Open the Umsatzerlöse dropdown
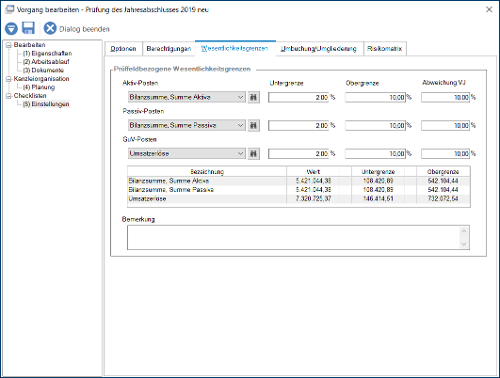500x378 pixels. pos(187,154)
